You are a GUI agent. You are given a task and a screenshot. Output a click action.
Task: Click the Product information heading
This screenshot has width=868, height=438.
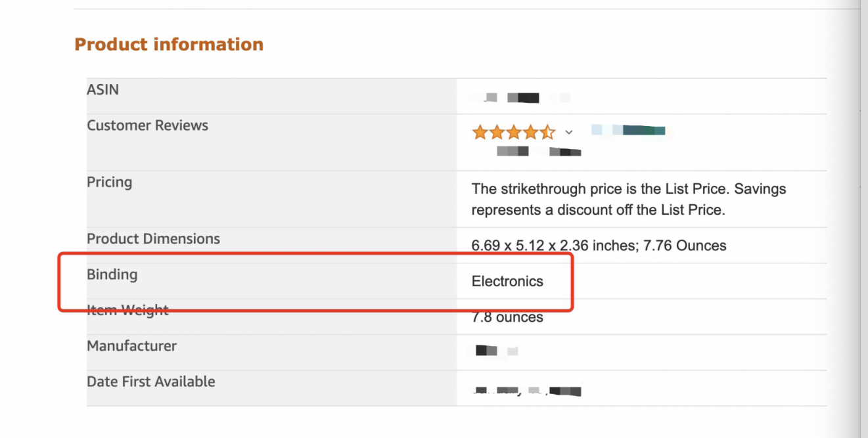pyautogui.click(x=169, y=45)
